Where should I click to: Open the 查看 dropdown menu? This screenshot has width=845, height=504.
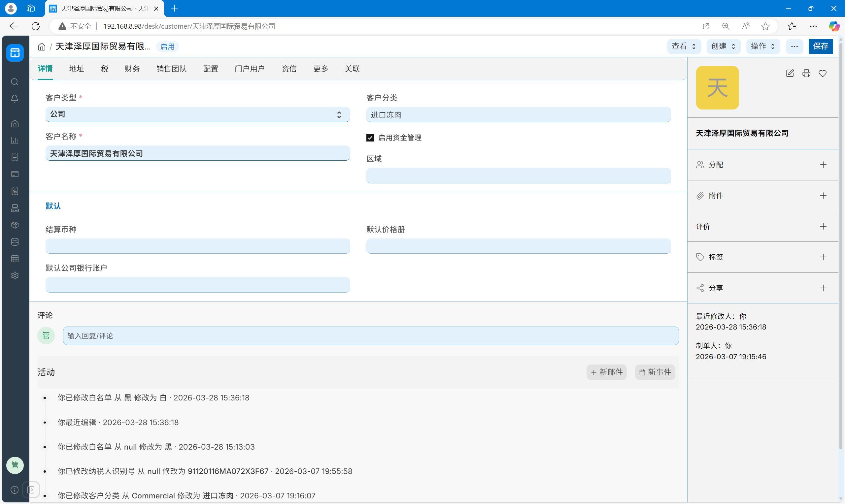click(684, 46)
